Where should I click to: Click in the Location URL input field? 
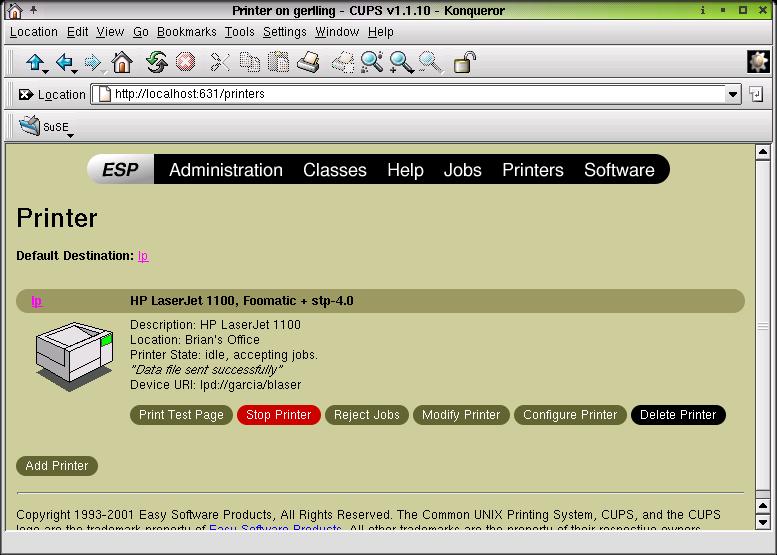410,95
